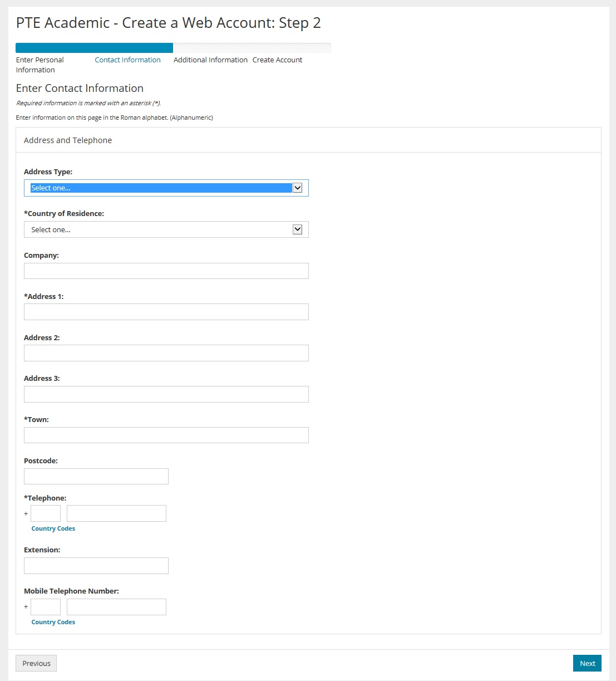
Task: Click the Mobile Telephone country code box
Action: (46, 607)
